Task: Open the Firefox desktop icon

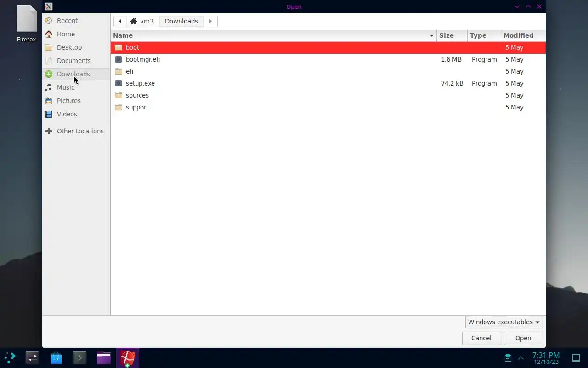Action: (26, 24)
